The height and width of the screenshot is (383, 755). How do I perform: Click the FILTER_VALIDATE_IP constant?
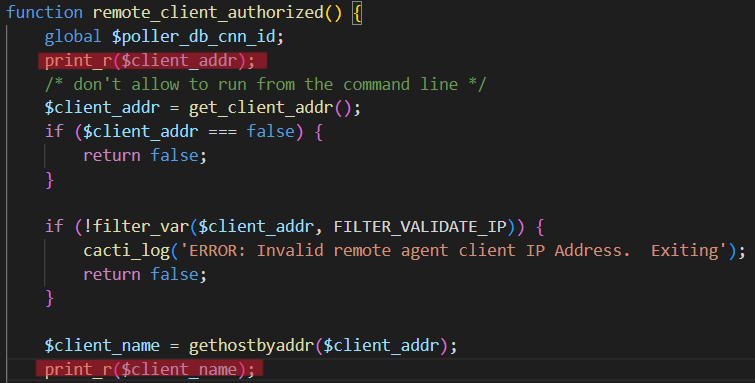[x=420, y=226]
